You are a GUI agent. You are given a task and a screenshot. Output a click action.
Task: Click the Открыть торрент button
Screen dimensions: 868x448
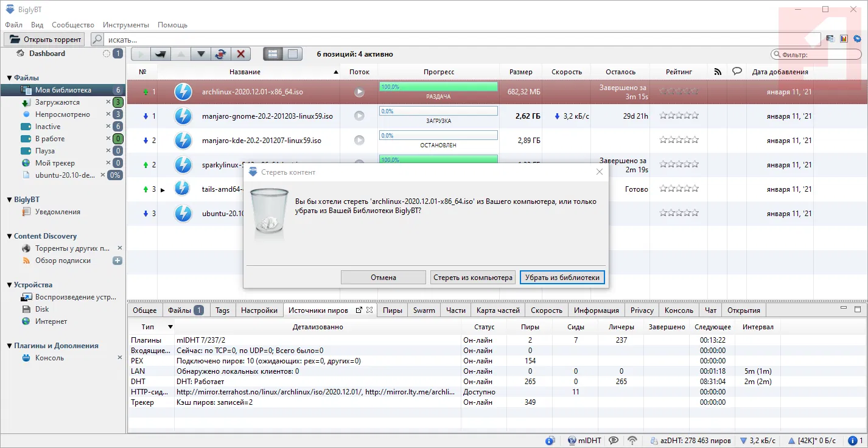(44, 40)
